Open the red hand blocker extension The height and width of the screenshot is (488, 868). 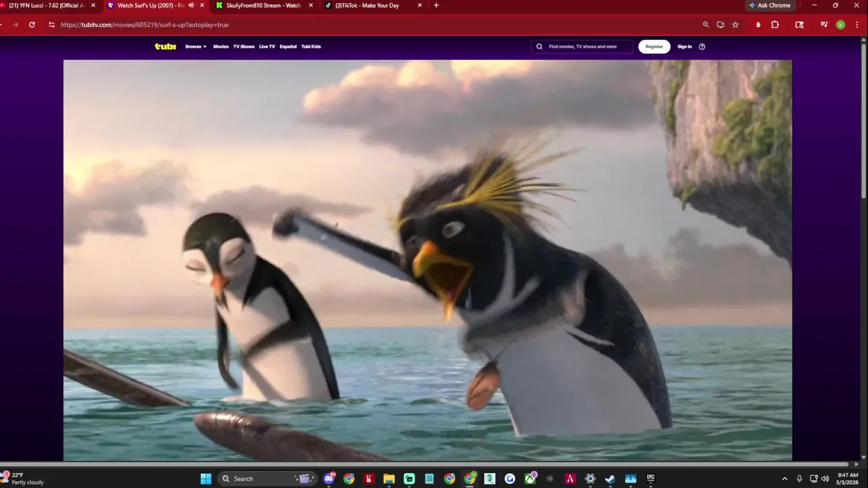coord(758,24)
